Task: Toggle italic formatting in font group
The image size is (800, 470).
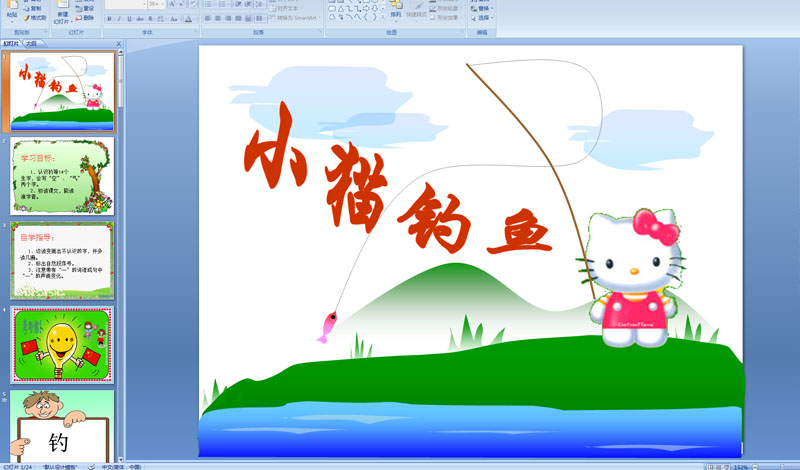Action: pos(119,19)
